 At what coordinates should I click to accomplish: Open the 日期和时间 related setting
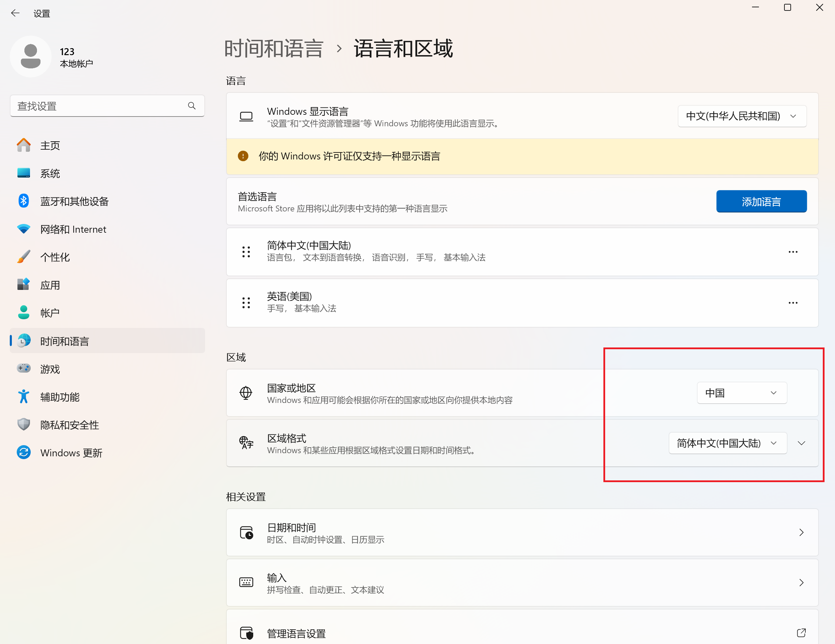click(x=522, y=532)
